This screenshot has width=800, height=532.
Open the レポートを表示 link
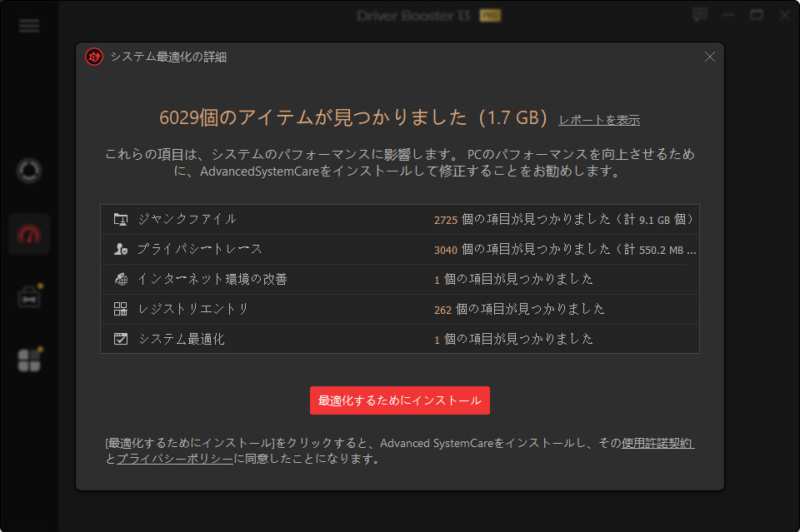(599, 120)
